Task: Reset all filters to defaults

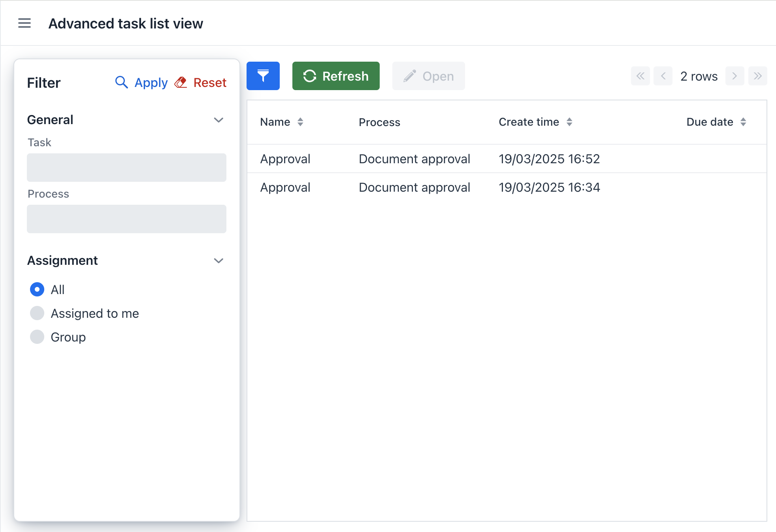Action: 210,83
